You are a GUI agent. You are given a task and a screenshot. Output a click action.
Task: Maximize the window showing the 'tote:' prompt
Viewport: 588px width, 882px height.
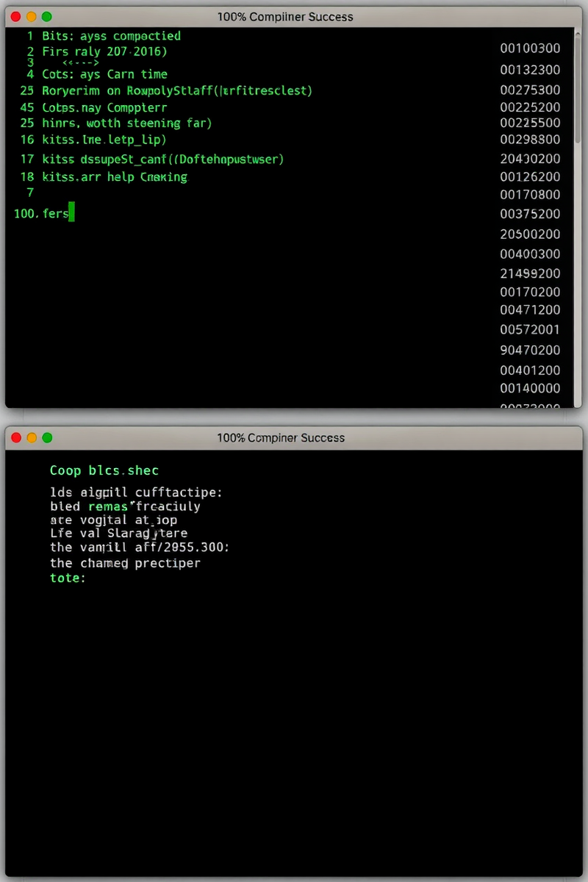click(47, 437)
